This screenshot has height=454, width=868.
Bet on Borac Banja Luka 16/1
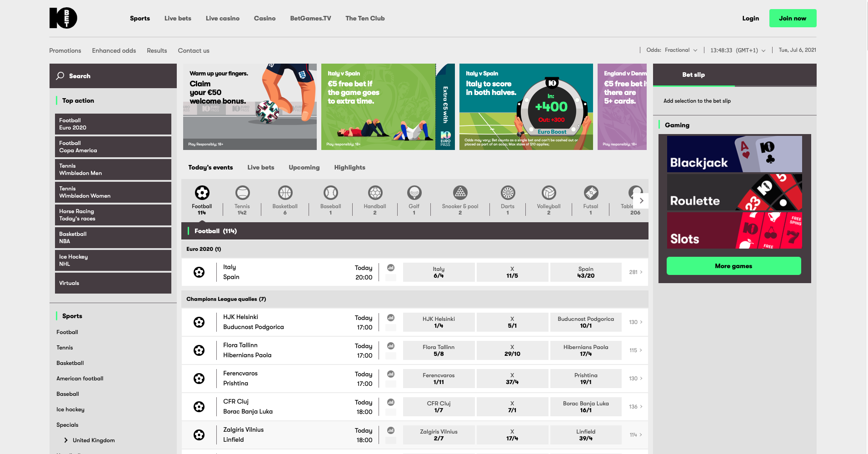click(586, 407)
